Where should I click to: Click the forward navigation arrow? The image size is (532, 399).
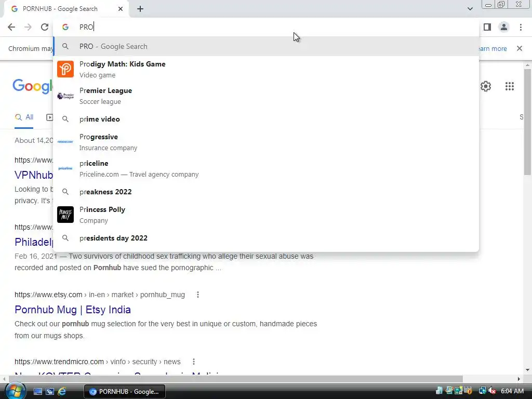(x=28, y=27)
